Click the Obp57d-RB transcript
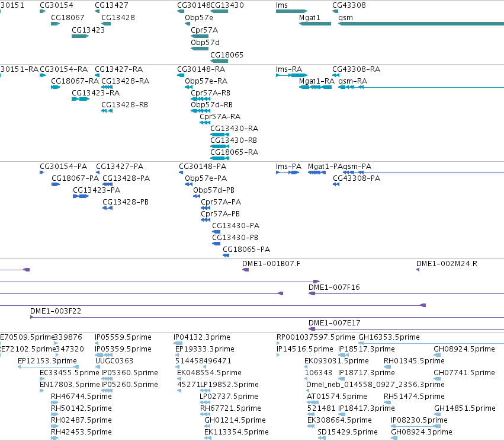Screen dimensions: 504x441 click(200, 111)
